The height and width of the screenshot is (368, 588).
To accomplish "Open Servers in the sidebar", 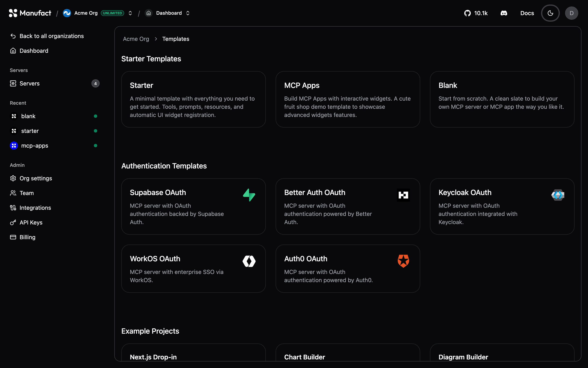I will tap(55, 83).
